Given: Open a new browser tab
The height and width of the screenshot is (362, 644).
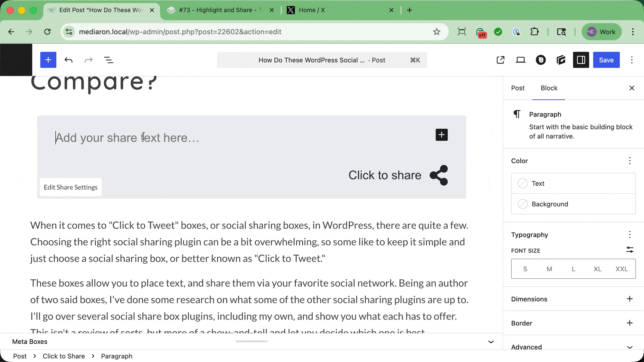Looking at the screenshot, I should [x=410, y=10].
